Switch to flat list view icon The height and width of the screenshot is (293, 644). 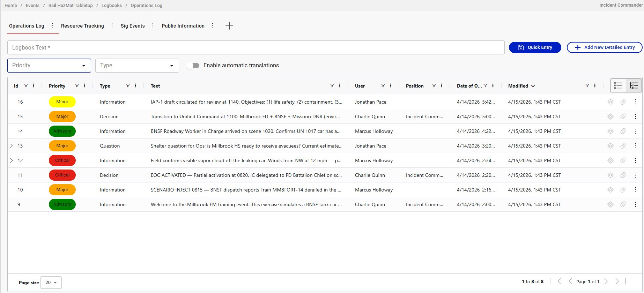(618, 85)
